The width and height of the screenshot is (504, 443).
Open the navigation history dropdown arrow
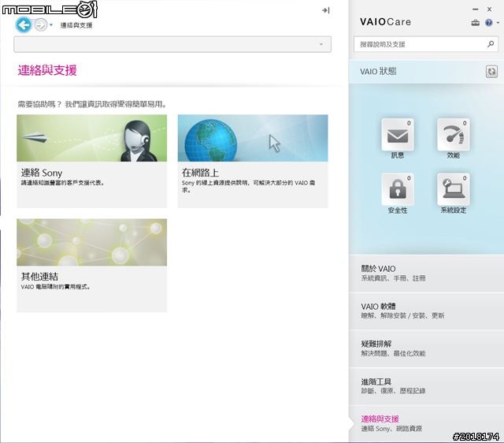(x=51, y=24)
